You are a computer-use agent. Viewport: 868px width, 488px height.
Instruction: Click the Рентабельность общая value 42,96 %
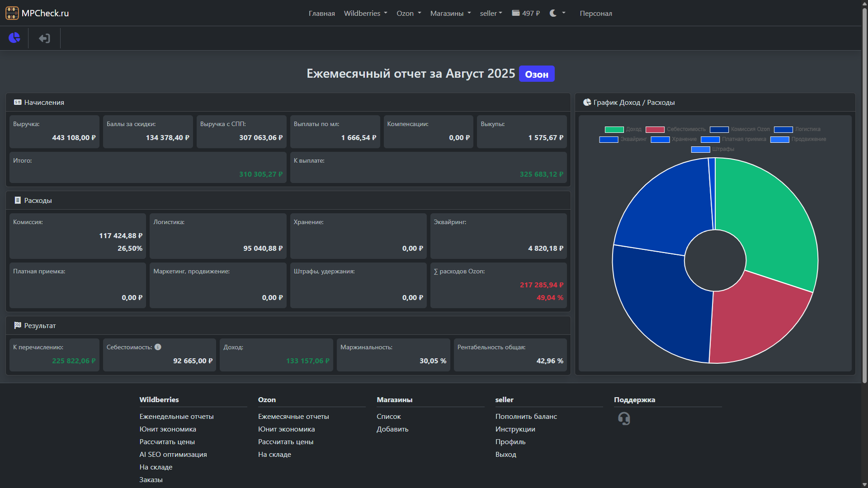coord(550,361)
